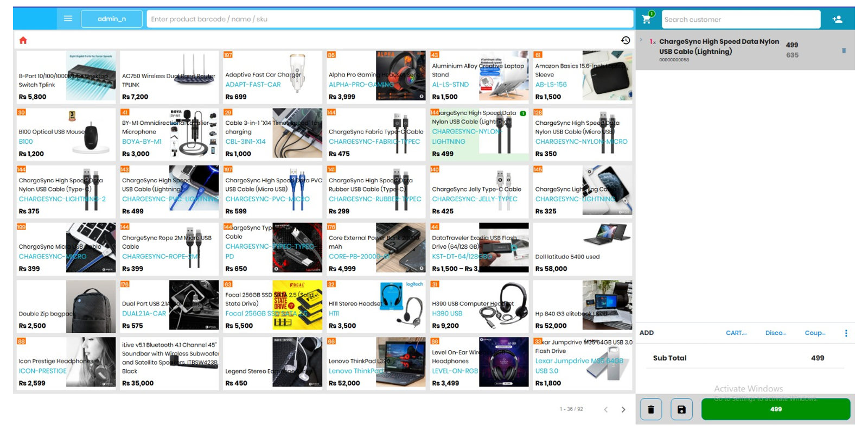The image size is (868, 431).
Task: Click the Sub Total label
Action: pyautogui.click(x=669, y=358)
